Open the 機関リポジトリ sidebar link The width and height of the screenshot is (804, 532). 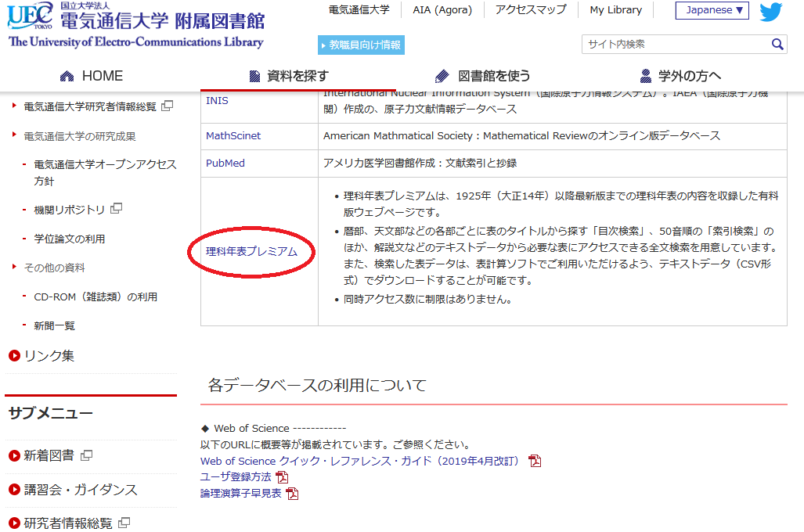click(x=69, y=210)
